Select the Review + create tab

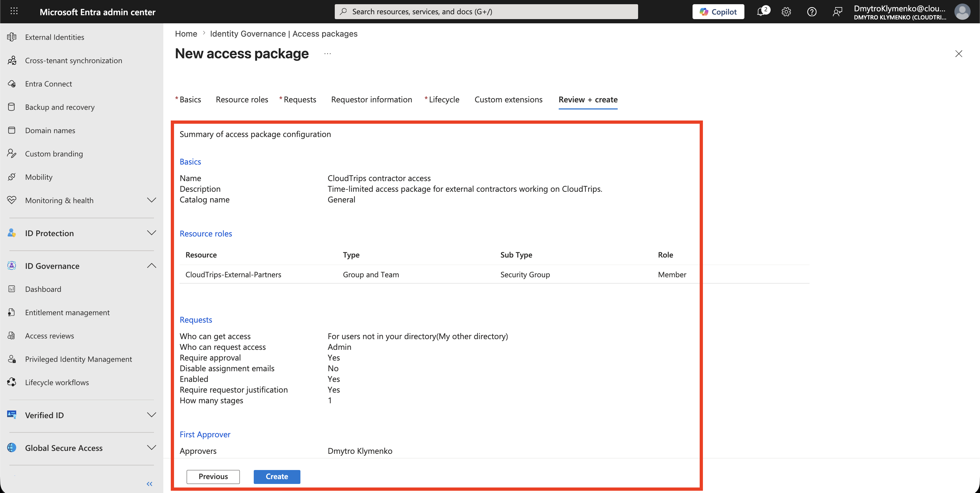point(588,99)
